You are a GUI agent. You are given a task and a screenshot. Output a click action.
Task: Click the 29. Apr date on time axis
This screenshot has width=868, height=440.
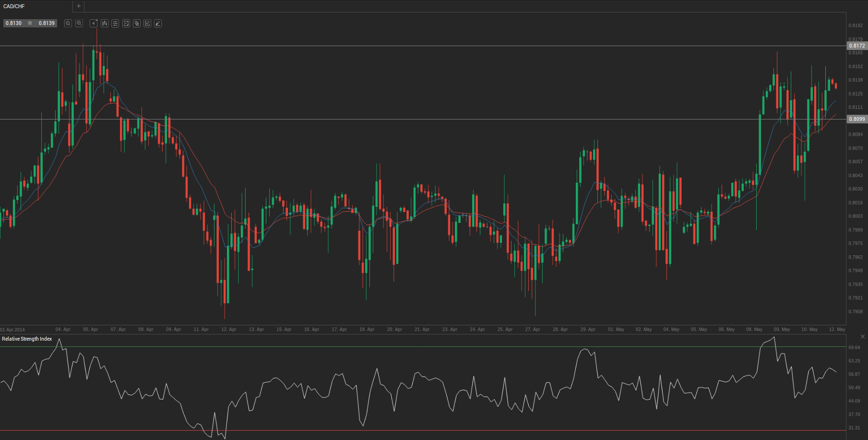coord(587,330)
